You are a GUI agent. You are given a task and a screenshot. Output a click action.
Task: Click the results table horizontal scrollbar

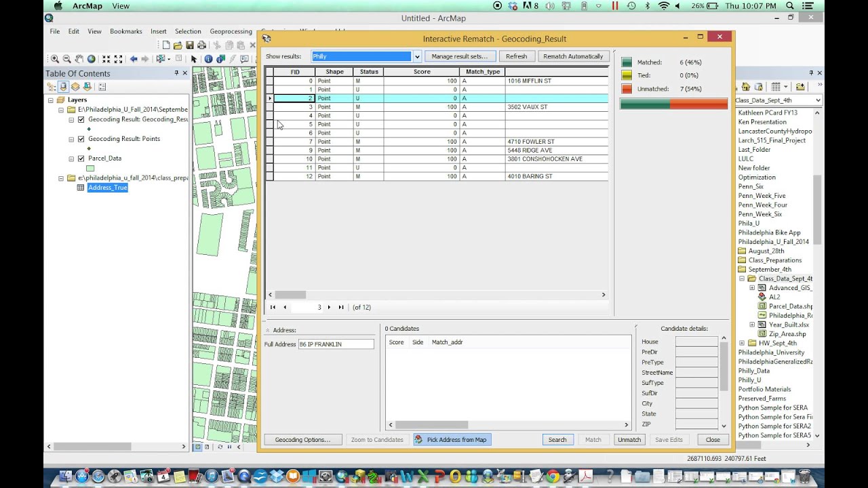pos(437,295)
